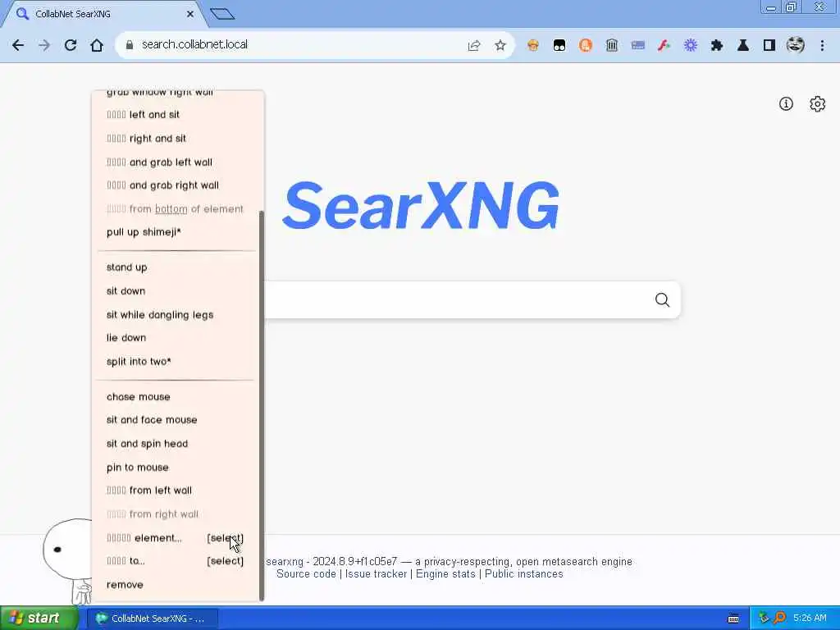This screenshot has height=630, width=840.
Task: Open the purple sunburst extension icon
Action: (x=691, y=46)
